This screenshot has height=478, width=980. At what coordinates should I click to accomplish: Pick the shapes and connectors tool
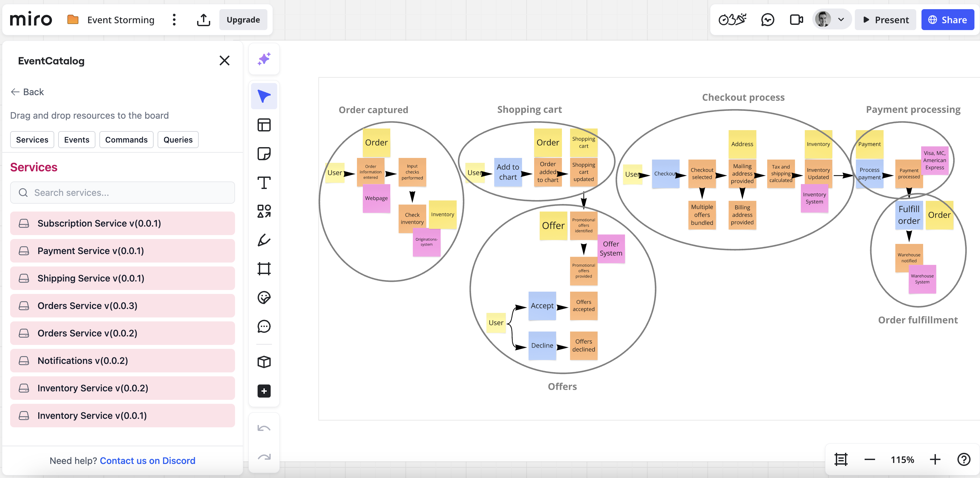click(x=264, y=211)
